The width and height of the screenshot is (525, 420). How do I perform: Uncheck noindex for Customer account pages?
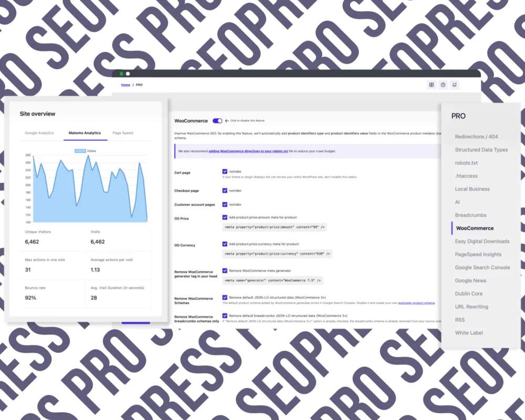pyautogui.click(x=225, y=204)
